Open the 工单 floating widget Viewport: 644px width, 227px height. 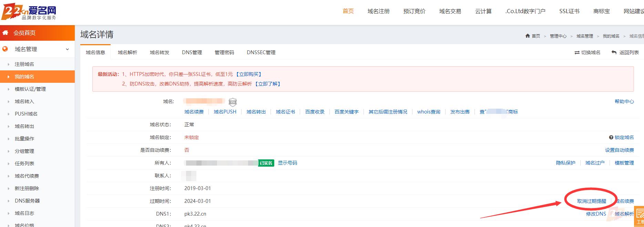639,216
